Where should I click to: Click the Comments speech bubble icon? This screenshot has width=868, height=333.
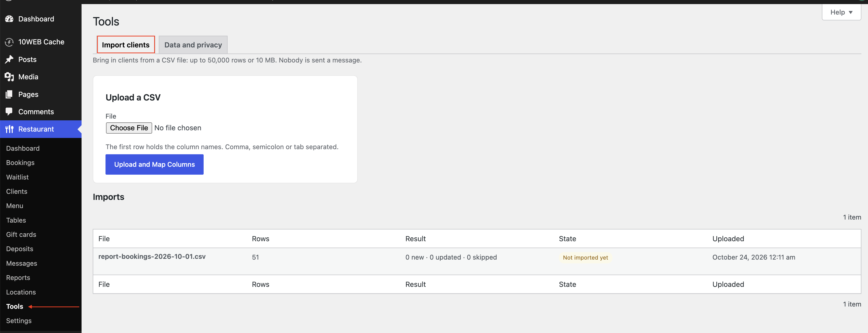pos(9,112)
